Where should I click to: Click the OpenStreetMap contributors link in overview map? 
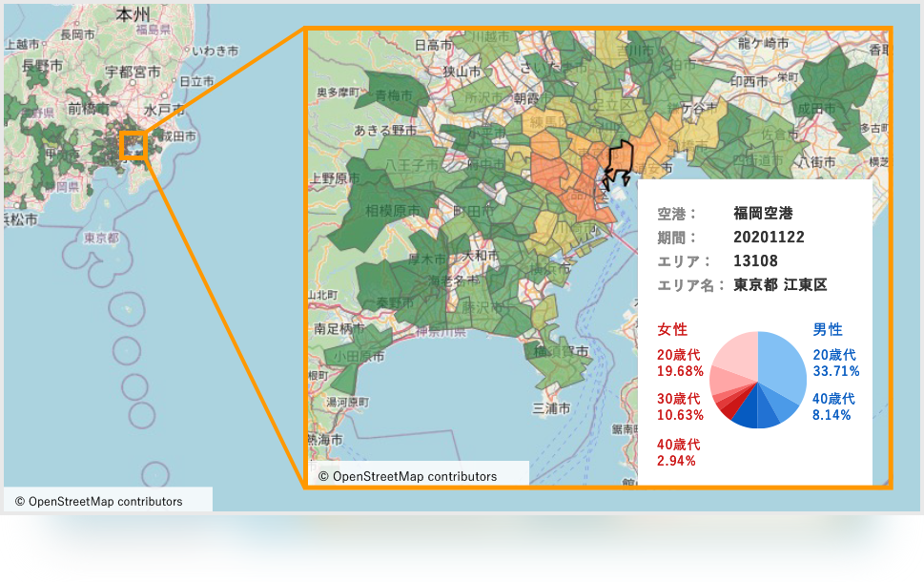tap(105, 501)
